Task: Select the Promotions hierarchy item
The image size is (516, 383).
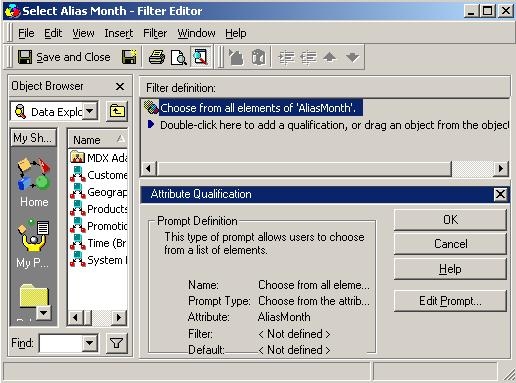Action: (99, 226)
